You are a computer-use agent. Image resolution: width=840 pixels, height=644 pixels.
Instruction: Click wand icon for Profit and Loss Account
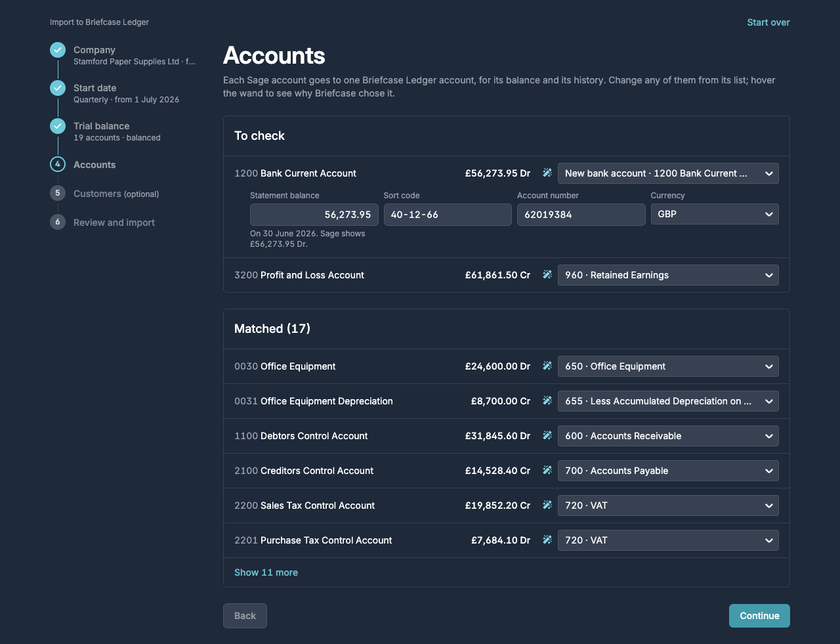coord(547,275)
